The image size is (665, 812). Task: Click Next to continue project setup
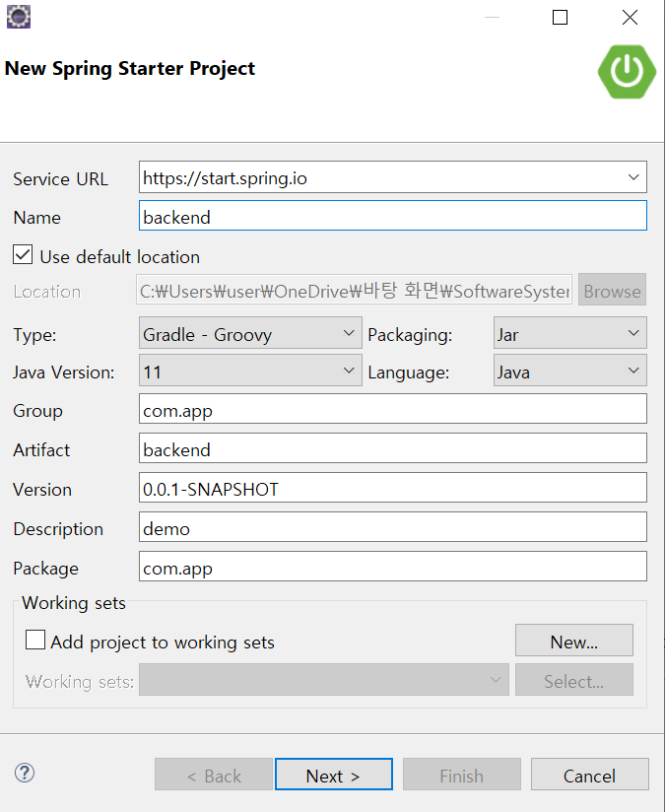coord(333,774)
